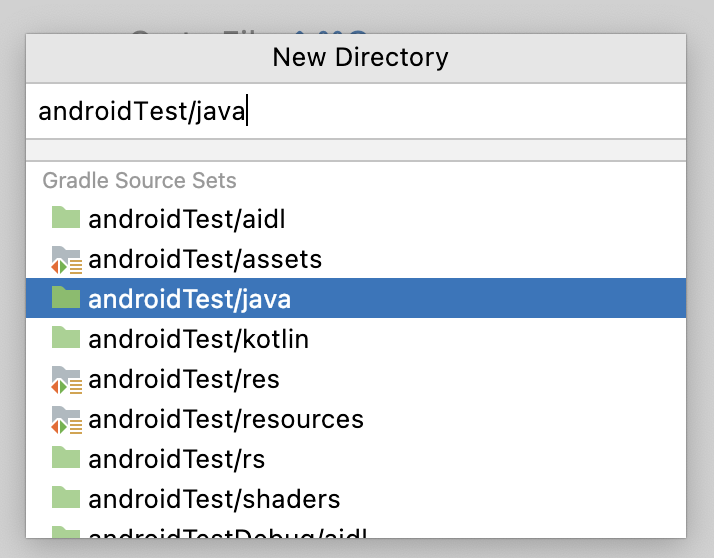Click the androidTest/rs folder icon
Viewport: 714px width, 558px height.
[66, 458]
